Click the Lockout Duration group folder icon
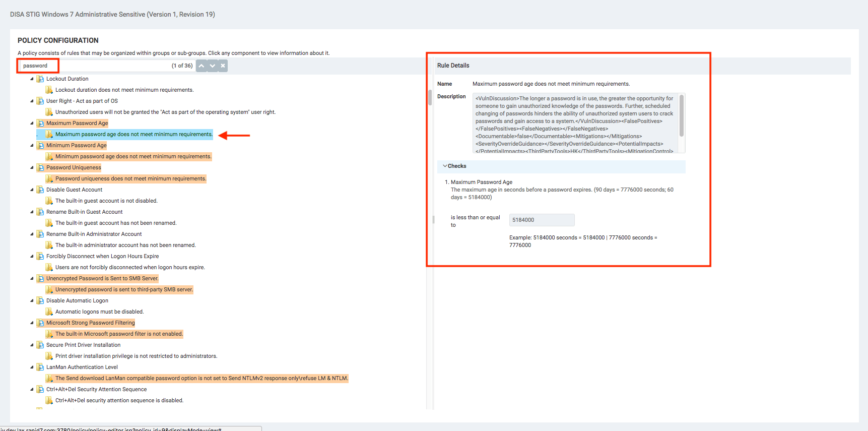Screen dimensions: 868x431 pos(40,79)
